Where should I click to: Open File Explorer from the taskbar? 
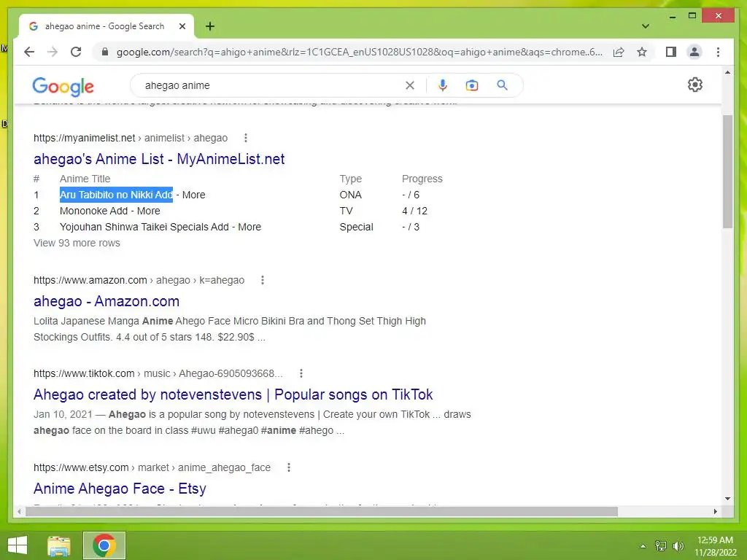tap(58, 545)
